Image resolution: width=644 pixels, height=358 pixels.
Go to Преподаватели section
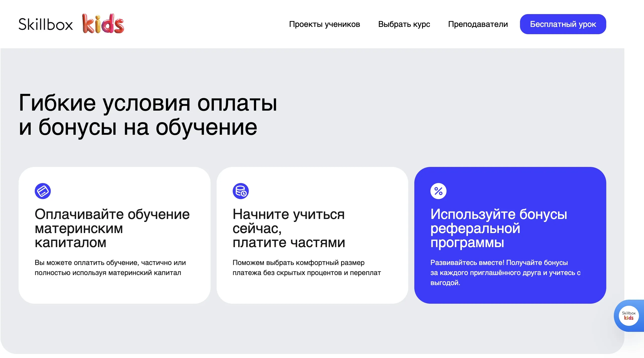point(478,24)
